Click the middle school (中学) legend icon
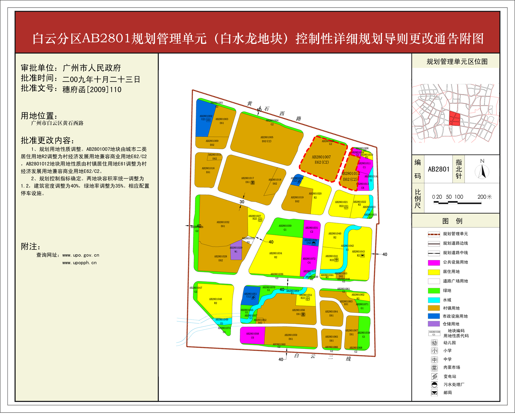 [434, 359]
